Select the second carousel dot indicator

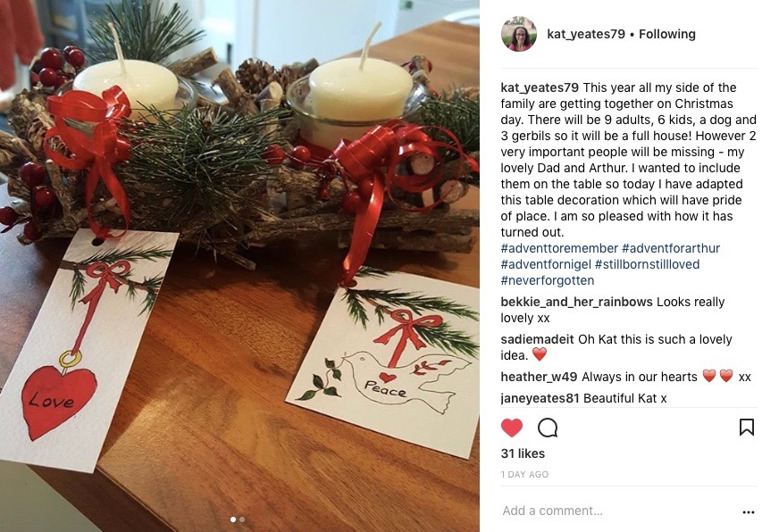(242, 520)
